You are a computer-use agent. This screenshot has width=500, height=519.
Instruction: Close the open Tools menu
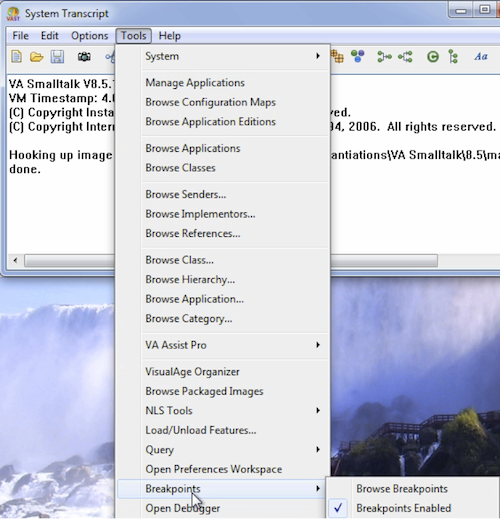[x=134, y=36]
